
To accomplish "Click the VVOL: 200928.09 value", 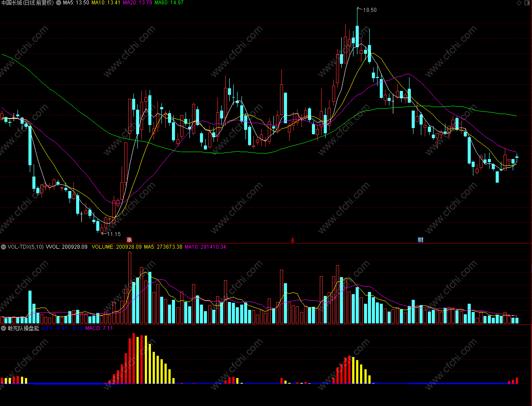I will point(66,247).
